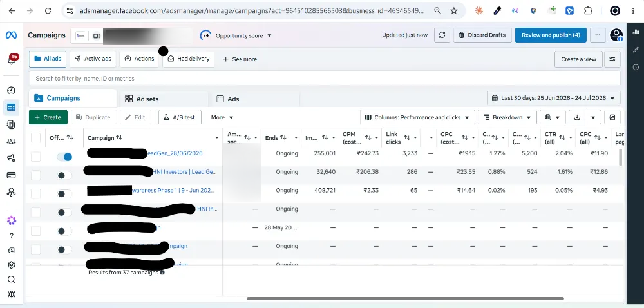Click the search magnifier in sidebar
Viewport: 644px width, 308px height.
pyautogui.click(x=11, y=280)
